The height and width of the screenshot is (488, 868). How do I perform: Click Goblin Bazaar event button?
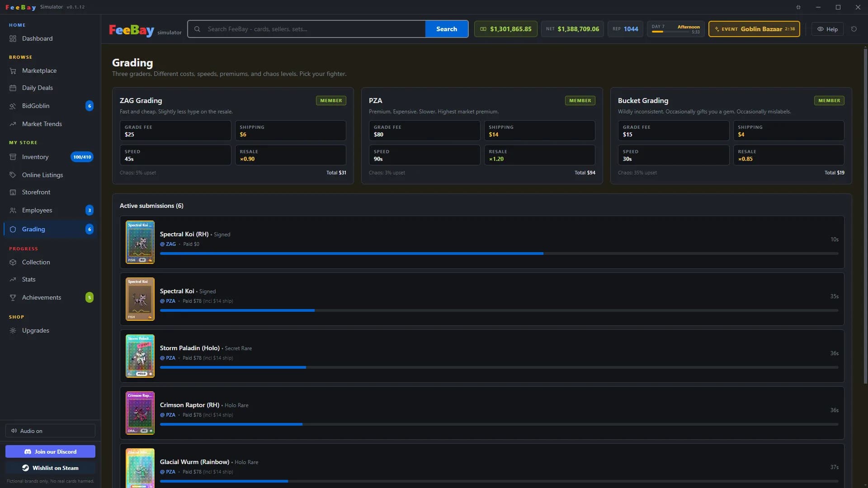[x=754, y=29]
